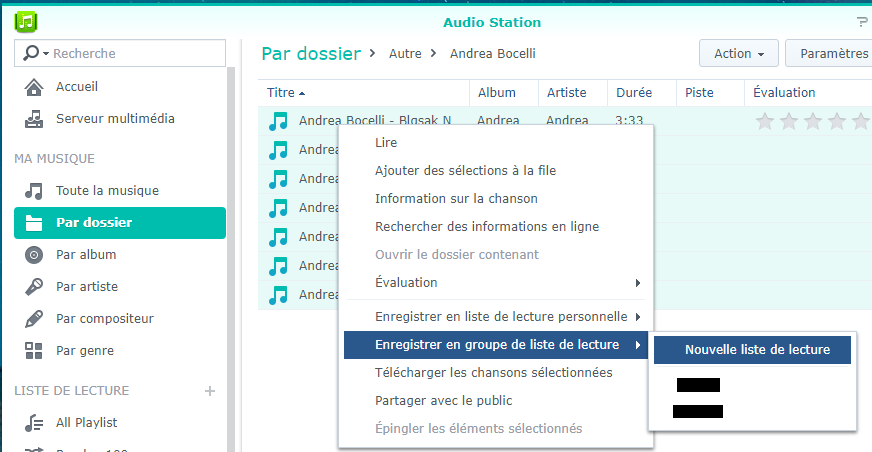Click the Par album disc icon
Viewport: 872px width, 452px height.
pyautogui.click(x=34, y=255)
